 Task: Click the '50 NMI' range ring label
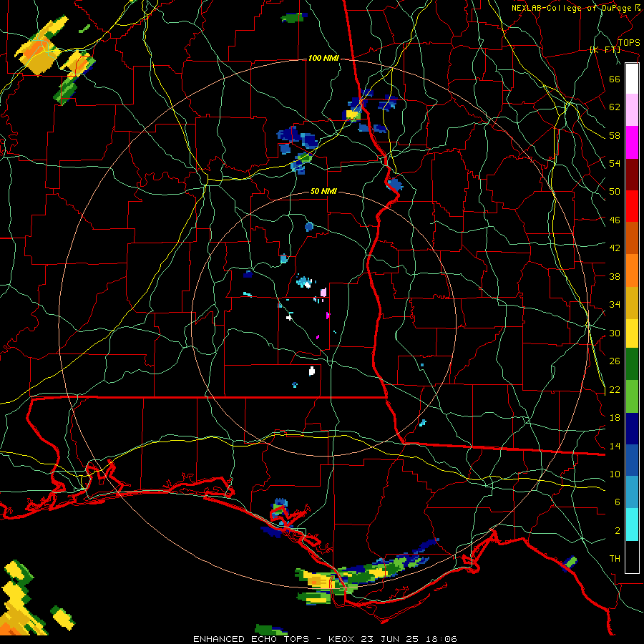323,191
